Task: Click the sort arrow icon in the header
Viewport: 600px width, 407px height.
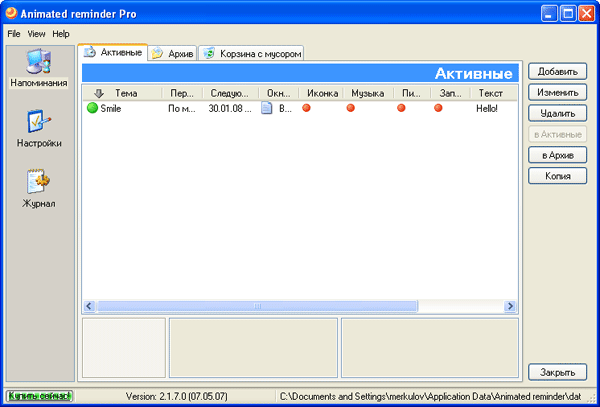Action: tap(99, 93)
